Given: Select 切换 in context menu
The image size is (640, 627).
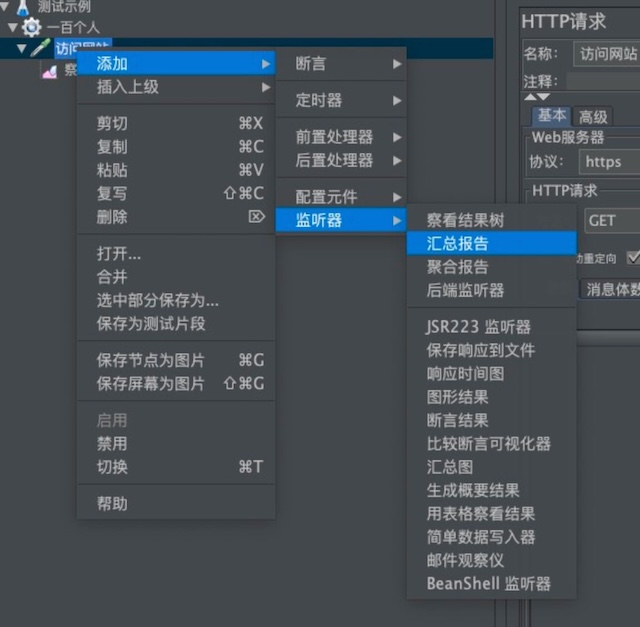Looking at the screenshot, I should tap(176, 467).
